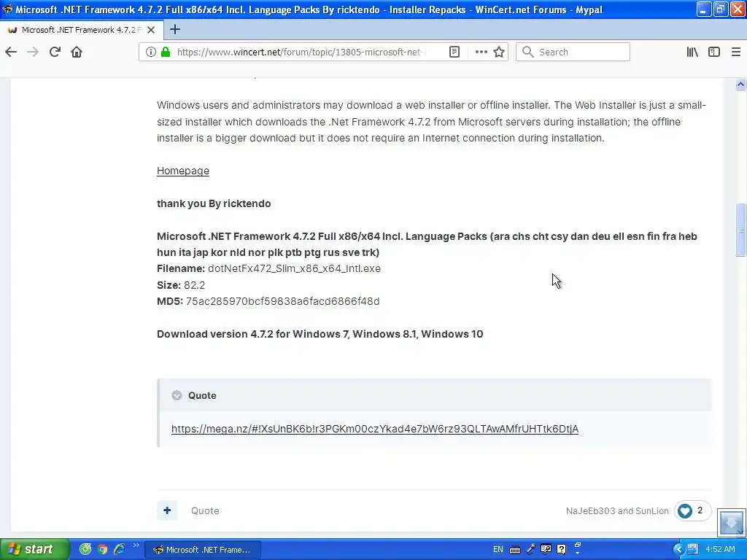Image resolution: width=747 pixels, height=560 pixels.
Task: Click Quote to reply to the post
Action: 205,510
